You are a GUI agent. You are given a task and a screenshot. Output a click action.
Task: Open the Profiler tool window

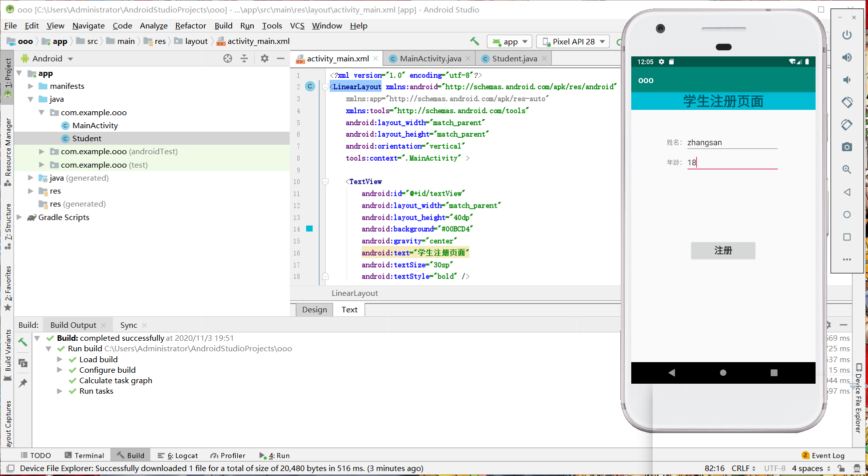(228, 456)
